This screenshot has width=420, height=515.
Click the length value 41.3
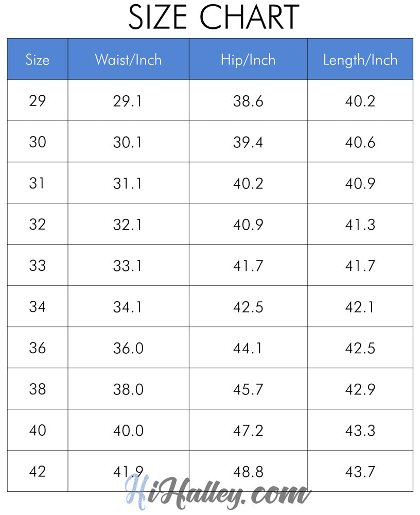(360, 224)
